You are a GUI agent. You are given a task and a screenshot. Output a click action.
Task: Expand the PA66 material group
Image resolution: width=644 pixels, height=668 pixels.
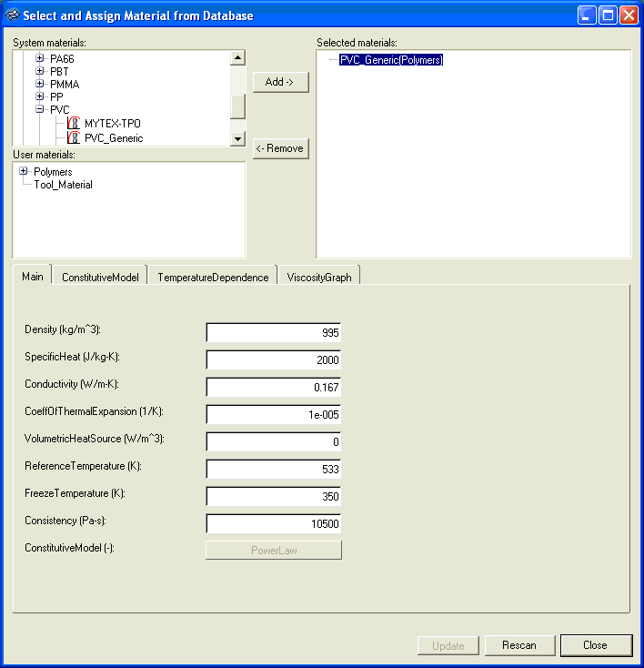(40, 58)
